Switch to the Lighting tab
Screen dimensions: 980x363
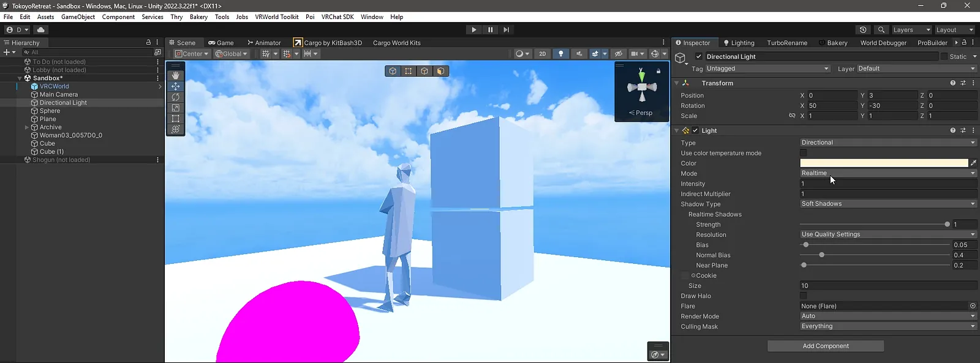click(739, 43)
